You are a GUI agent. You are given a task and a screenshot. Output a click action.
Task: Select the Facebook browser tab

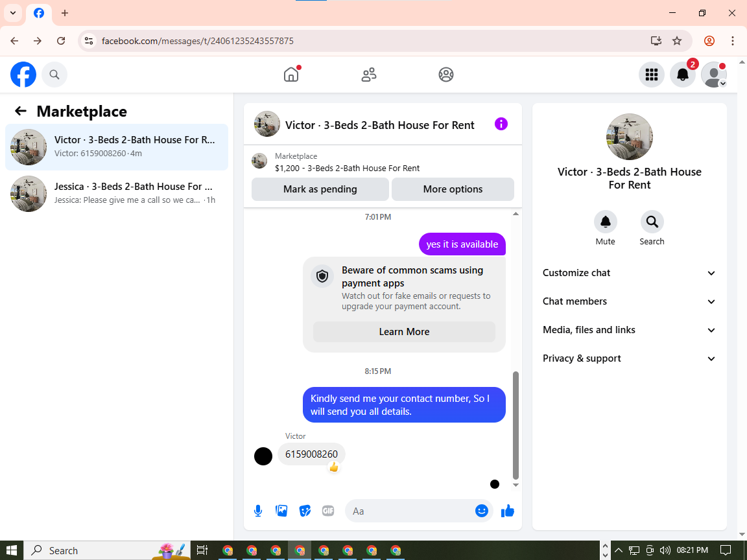point(39,13)
